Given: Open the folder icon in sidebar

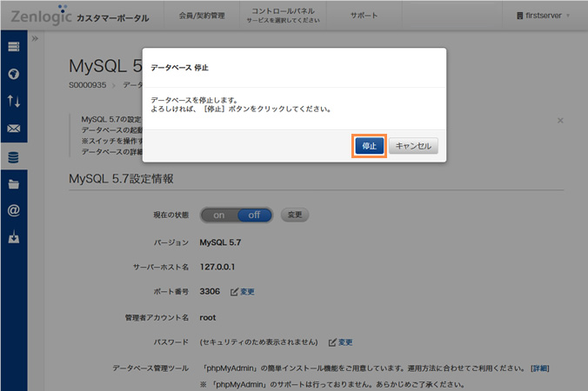Looking at the screenshot, I should [13, 184].
